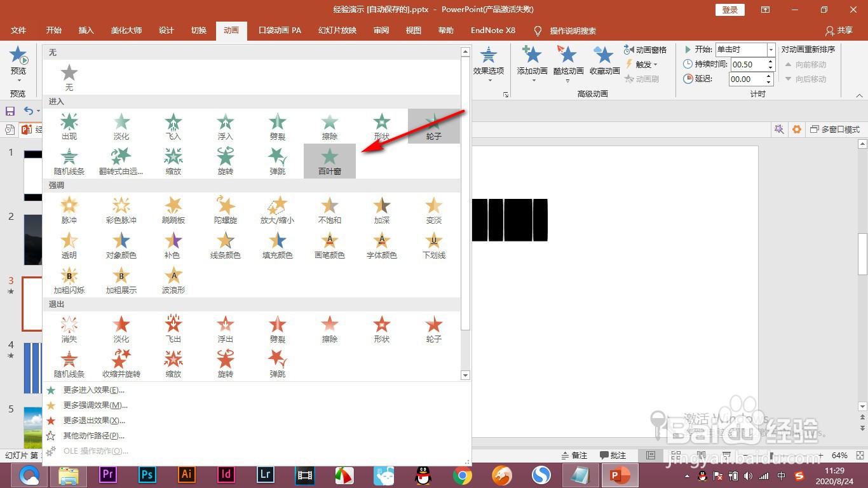Apply the 下划线 emphasis animation

pyautogui.click(x=434, y=245)
